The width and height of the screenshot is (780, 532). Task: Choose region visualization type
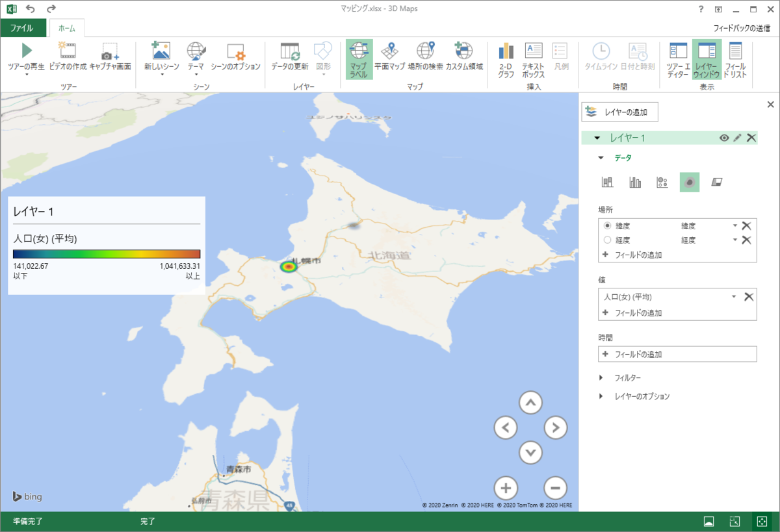click(717, 183)
